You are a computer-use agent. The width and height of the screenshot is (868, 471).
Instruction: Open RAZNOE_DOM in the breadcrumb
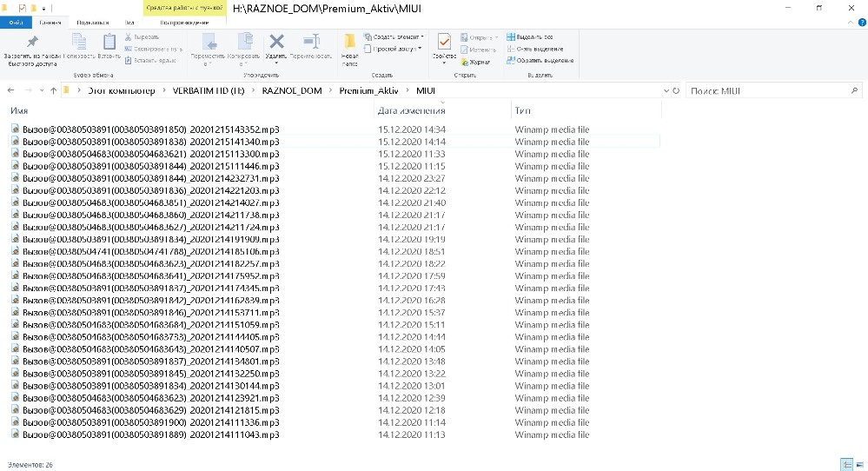tap(292, 90)
